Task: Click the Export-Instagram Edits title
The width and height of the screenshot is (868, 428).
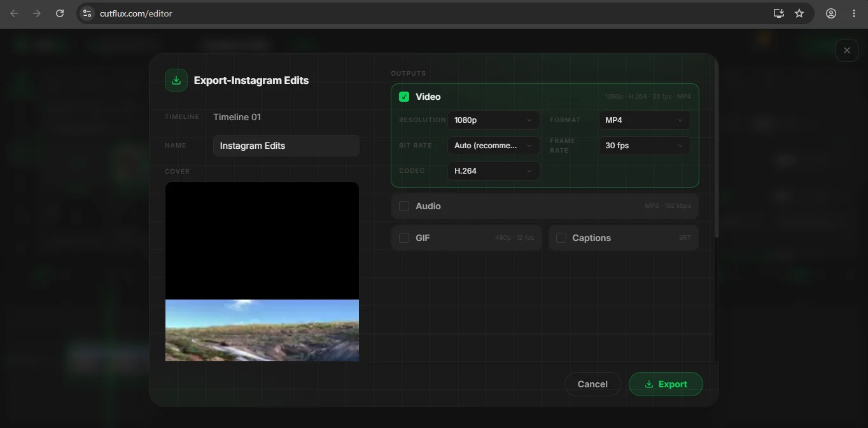Action: [x=251, y=80]
